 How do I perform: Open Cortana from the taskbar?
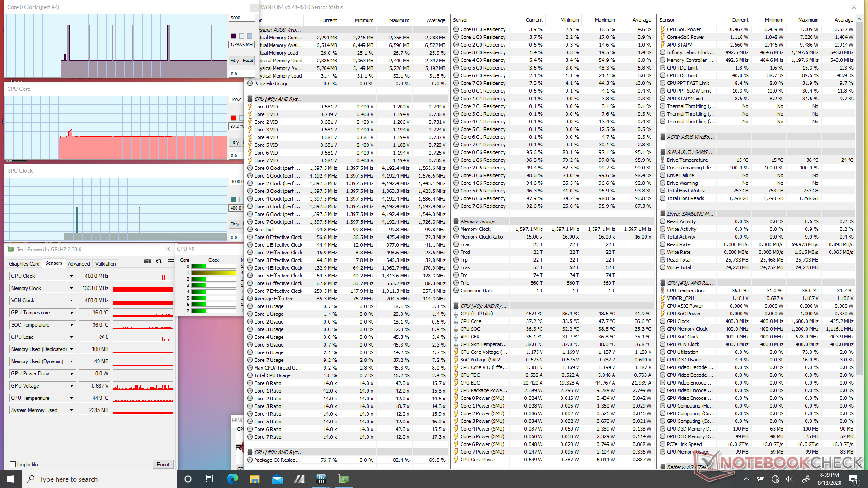[188, 479]
